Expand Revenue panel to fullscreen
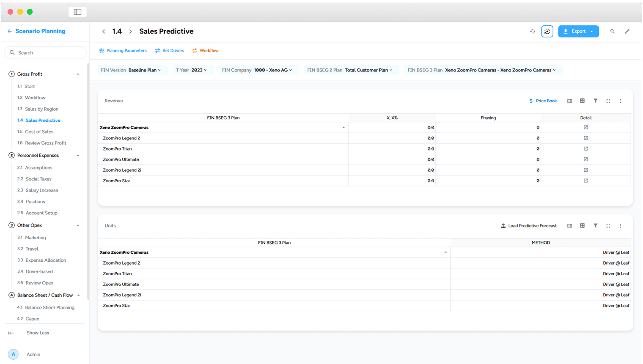 pos(608,101)
